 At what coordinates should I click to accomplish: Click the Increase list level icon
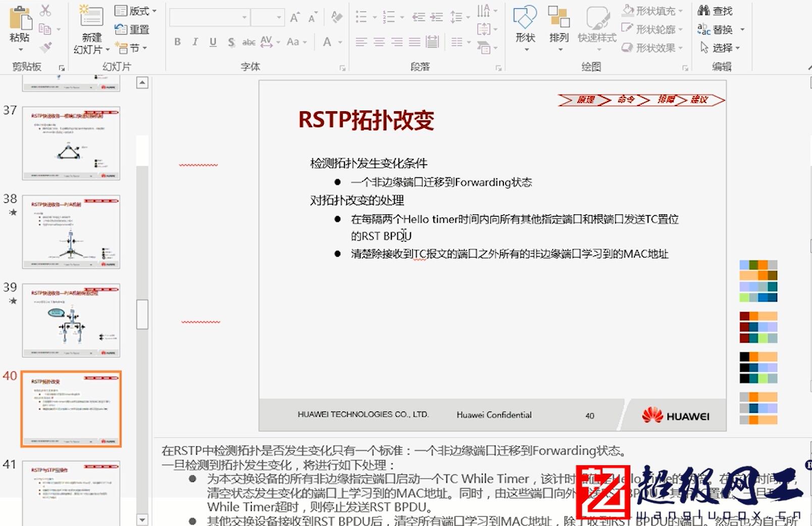coord(436,17)
